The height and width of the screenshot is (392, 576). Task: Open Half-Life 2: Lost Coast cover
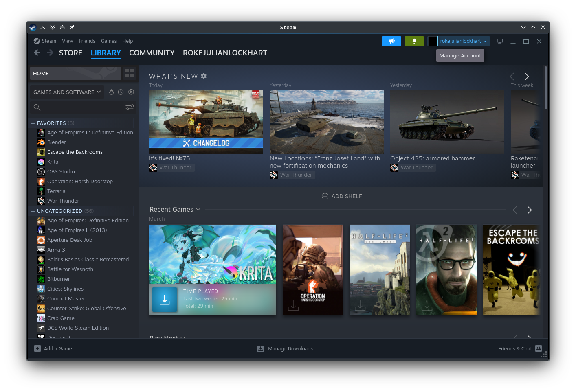[x=380, y=270]
